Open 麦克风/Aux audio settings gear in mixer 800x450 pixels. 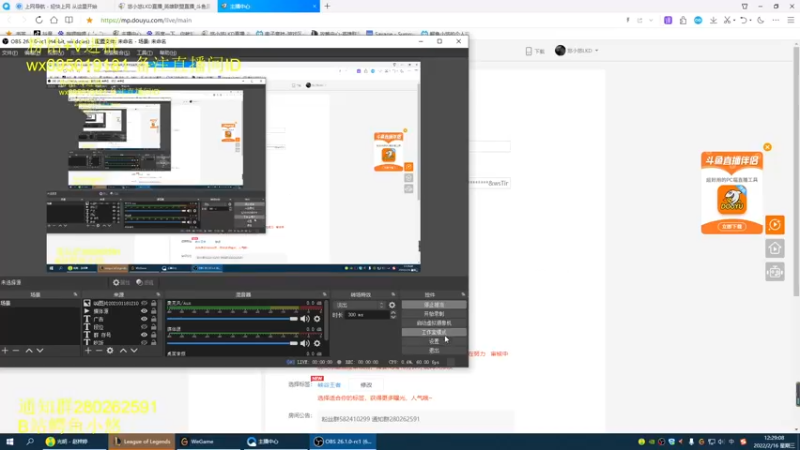(317, 319)
